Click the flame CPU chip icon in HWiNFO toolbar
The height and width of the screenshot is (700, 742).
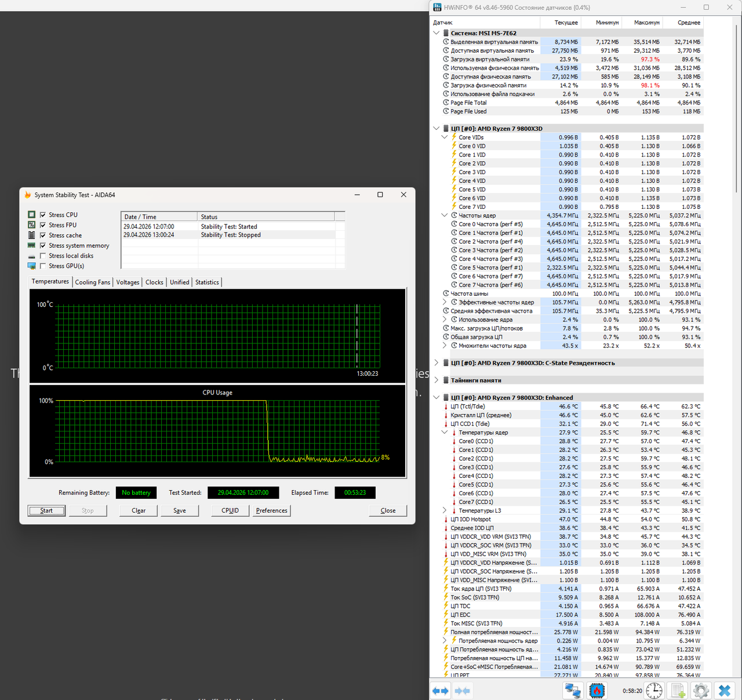coord(597,691)
